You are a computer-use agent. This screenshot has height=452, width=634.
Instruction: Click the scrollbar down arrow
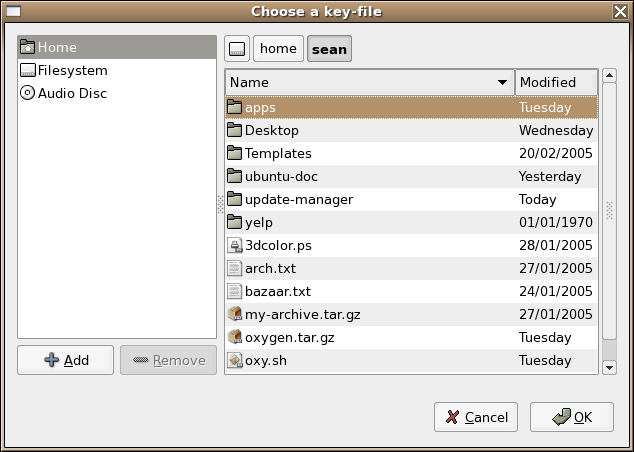[x=609, y=368]
